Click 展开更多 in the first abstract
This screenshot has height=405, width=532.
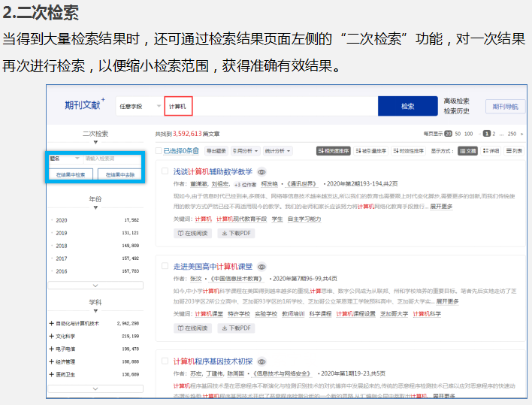pyautogui.click(x=441, y=206)
